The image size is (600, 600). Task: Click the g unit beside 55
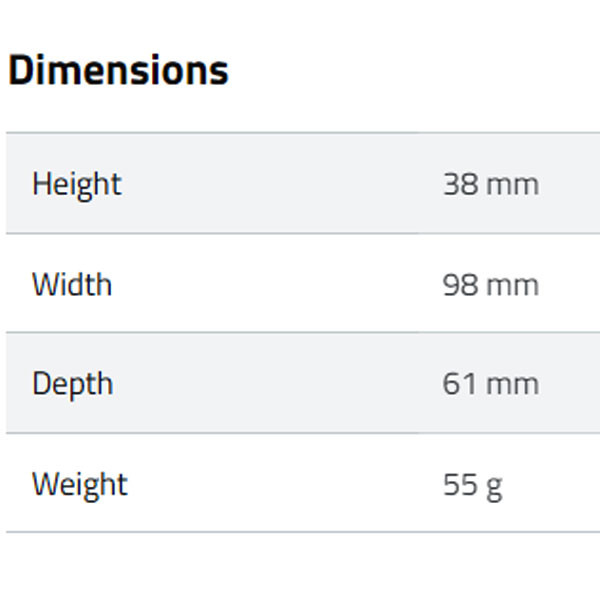pyautogui.click(x=494, y=486)
